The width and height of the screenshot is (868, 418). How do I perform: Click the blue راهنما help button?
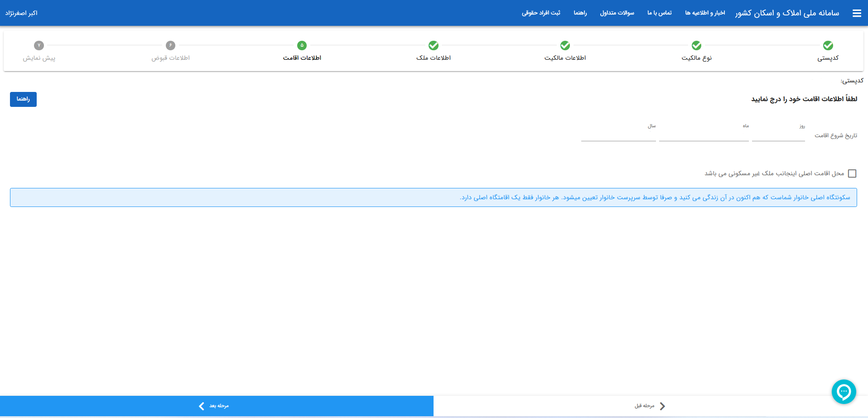tap(23, 99)
